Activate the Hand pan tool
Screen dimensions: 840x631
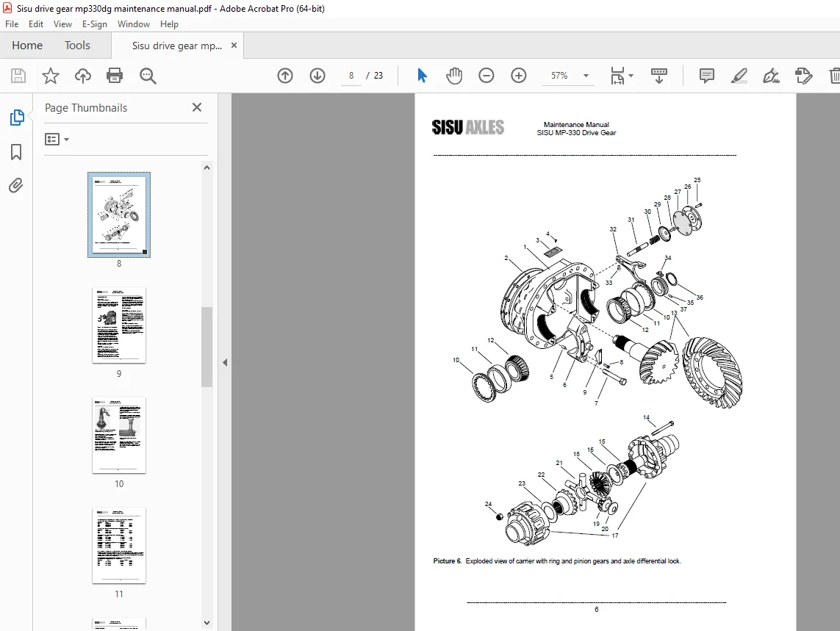454,76
